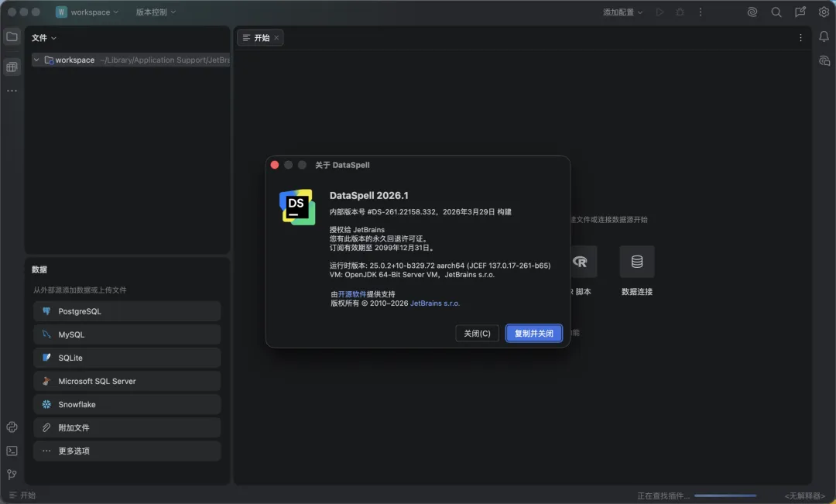Open the Git version control sidebar icon
The image size is (836, 504).
[x=12, y=474]
